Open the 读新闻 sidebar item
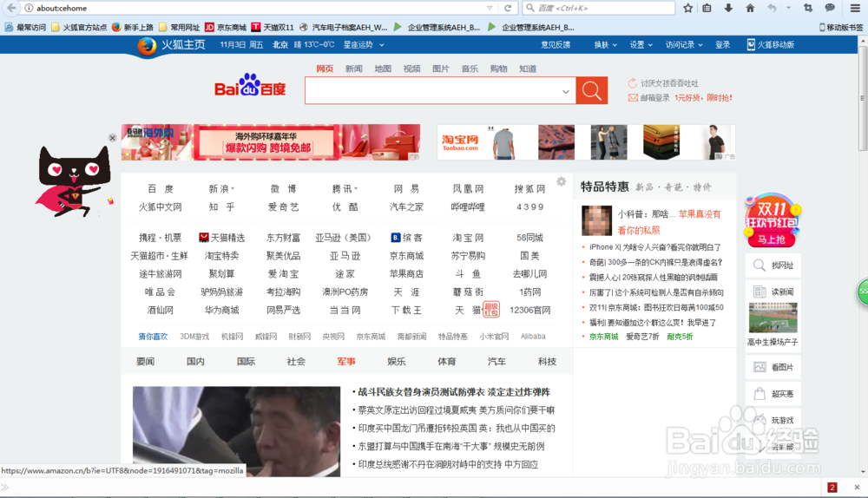The image size is (868, 498). pos(773,292)
